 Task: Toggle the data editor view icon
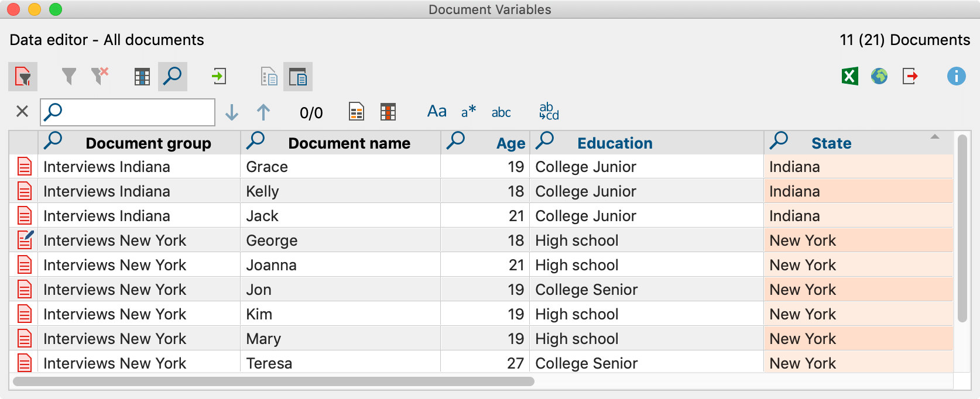pos(298,77)
